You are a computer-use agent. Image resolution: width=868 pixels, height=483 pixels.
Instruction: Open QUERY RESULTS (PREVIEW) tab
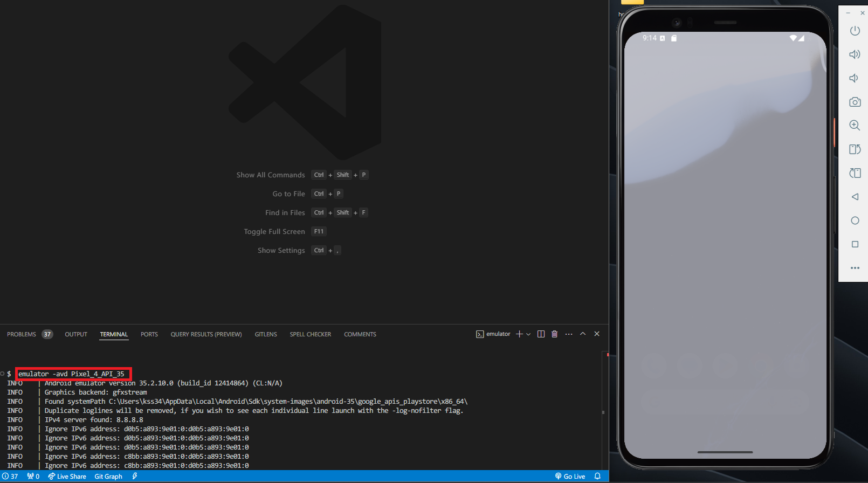pyautogui.click(x=206, y=334)
